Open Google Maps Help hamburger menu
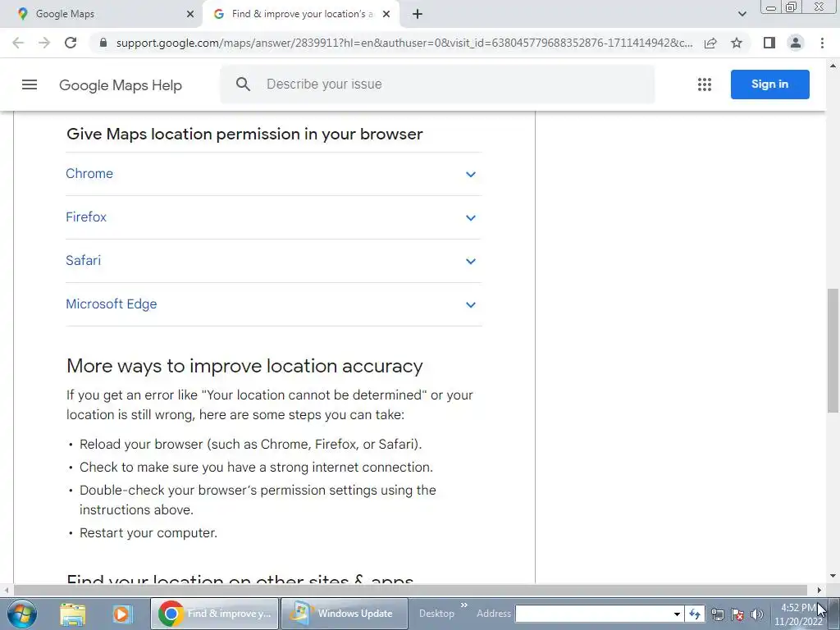Screen dimensions: 840x630 (30, 84)
